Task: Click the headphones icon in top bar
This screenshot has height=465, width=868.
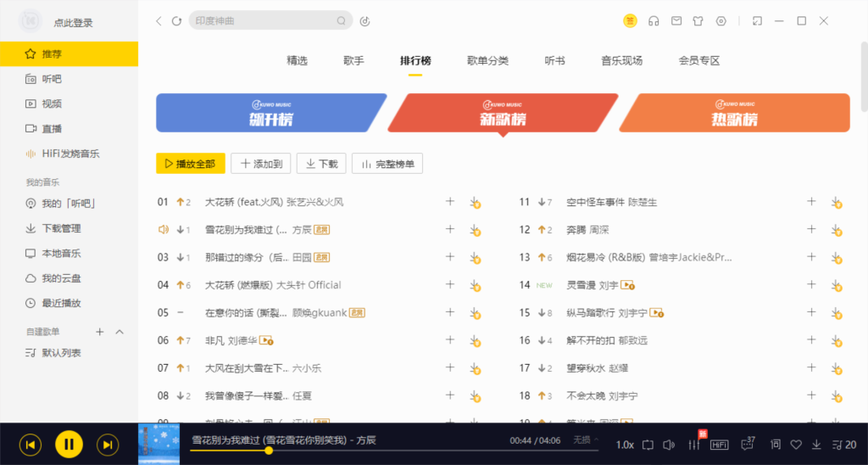Action: coord(654,21)
